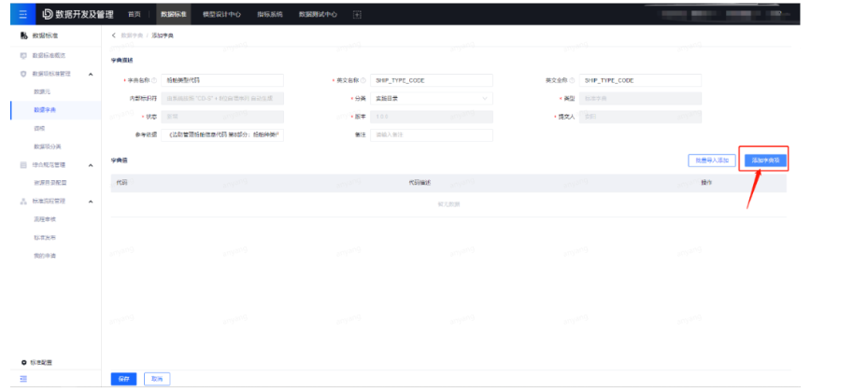Image resolution: width=868 pixels, height=392 pixels.
Task: Click the 暂无数据 empty table message
Action: (x=448, y=204)
